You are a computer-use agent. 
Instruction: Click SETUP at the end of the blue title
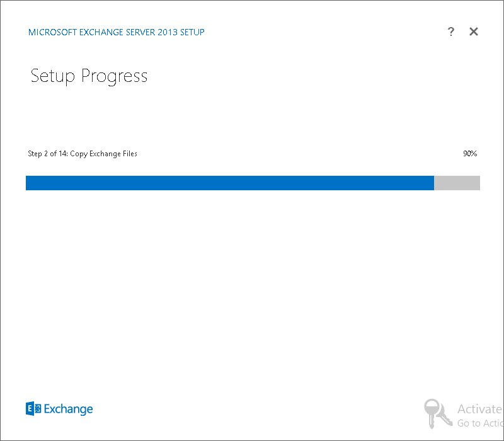click(x=192, y=32)
